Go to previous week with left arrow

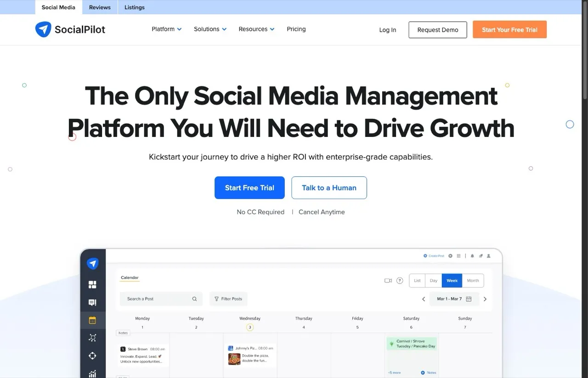pyautogui.click(x=424, y=299)
